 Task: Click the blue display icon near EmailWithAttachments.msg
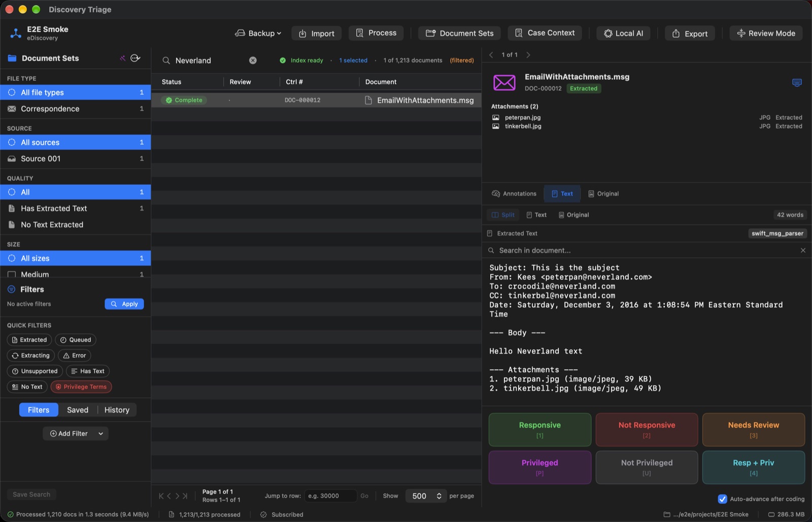pos(797,82)
